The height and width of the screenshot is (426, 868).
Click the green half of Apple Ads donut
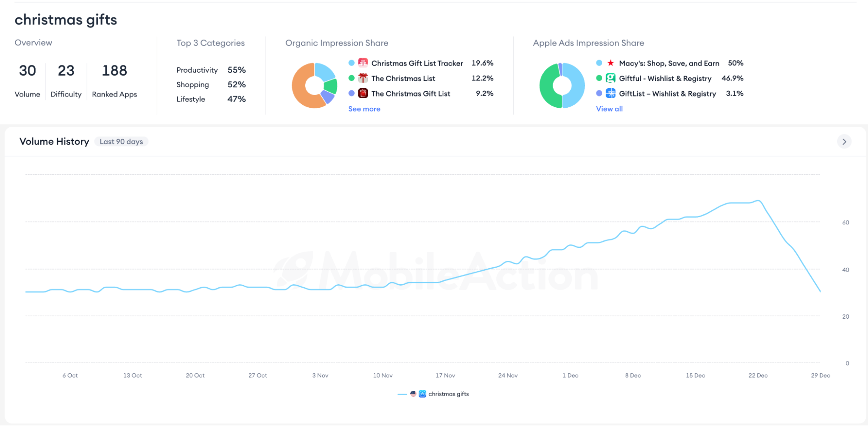coord(548,86)
